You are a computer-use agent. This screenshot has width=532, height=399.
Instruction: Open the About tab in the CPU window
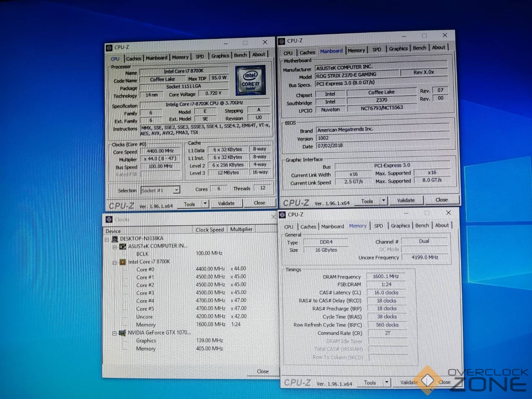tap(259, 54)
